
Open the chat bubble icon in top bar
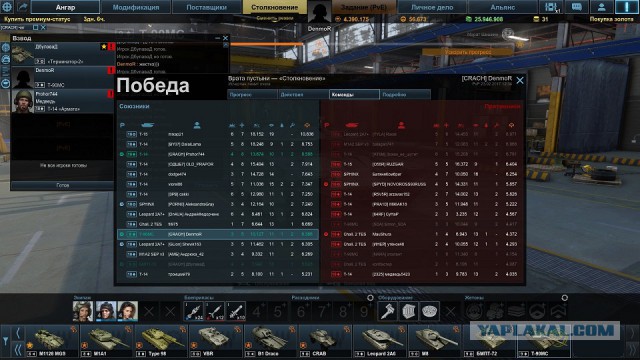coord(577,7)
